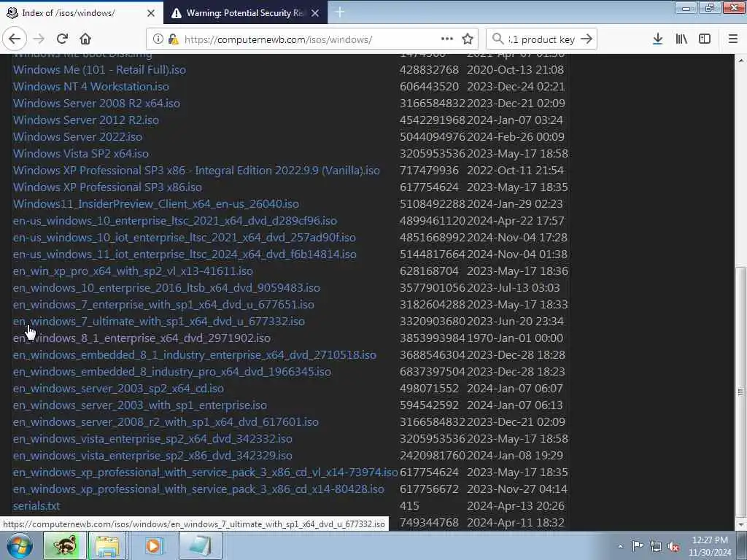Open en_windows_10_enterprise_2016_ltsb link
This screenshot has width=747, height=560.
click(166, 287)
